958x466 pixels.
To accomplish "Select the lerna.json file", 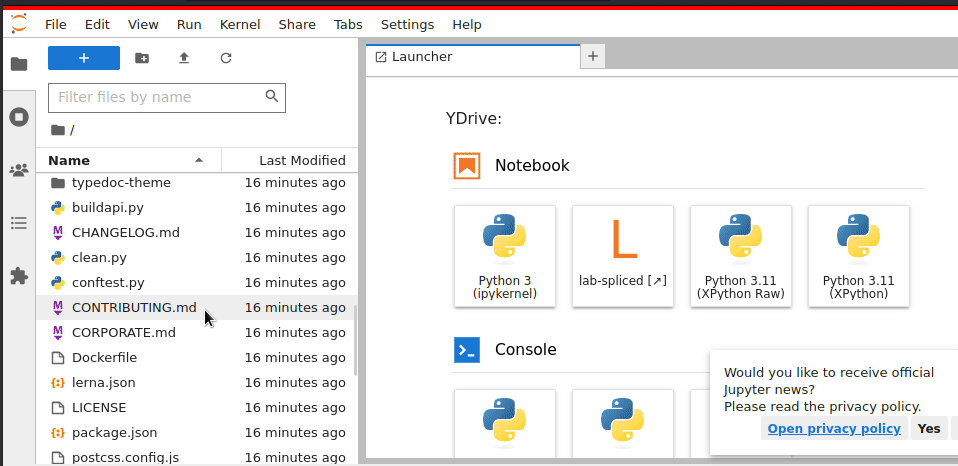I will pyautogui.click(x=197, y=382).
